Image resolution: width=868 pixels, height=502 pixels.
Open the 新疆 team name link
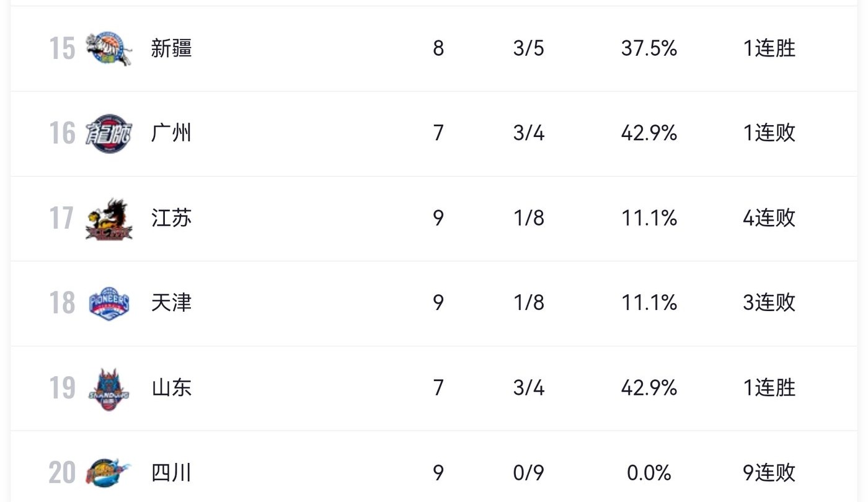pyautogui.click(x=172, y=48)
